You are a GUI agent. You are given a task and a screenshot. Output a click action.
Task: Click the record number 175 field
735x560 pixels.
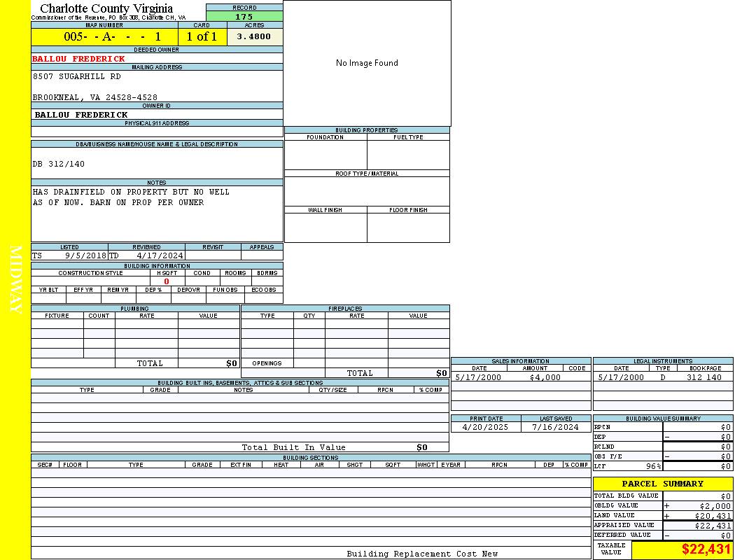point(244,17)
